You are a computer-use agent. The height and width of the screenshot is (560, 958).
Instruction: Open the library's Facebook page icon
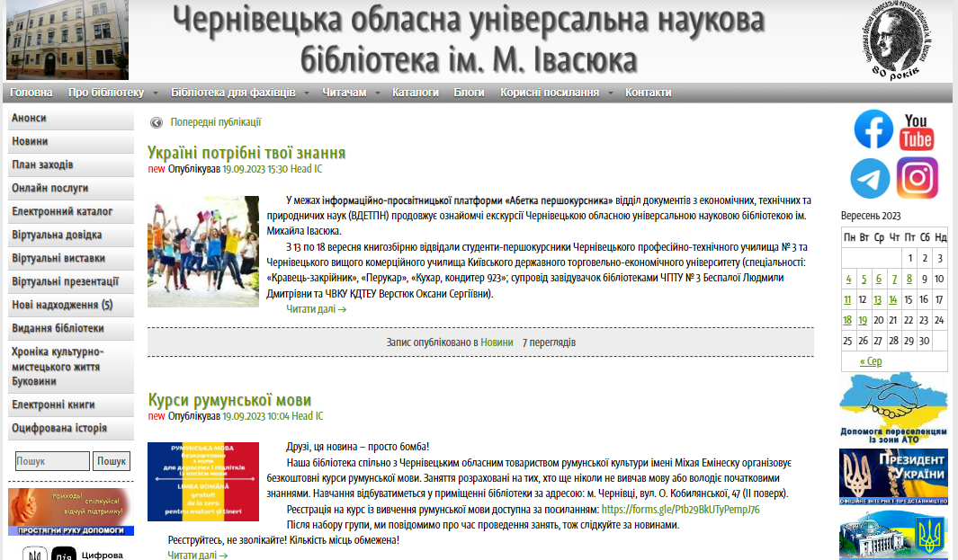pyautogui.click(x=873, y=129)
